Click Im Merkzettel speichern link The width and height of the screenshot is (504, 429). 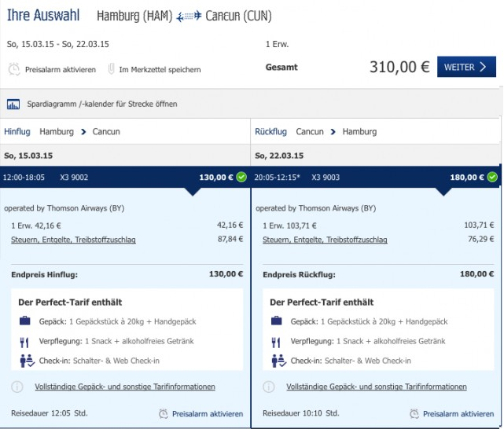click(160, 70)
